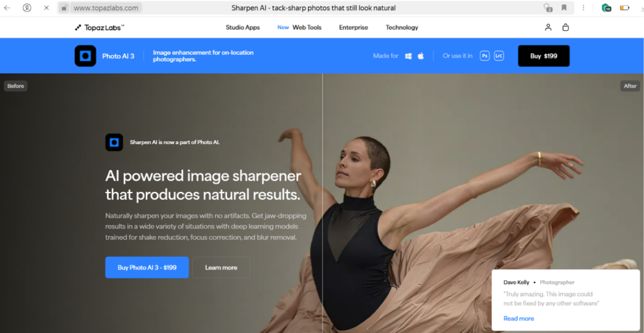Open the user account icon
The image size is (644, 333).
[548, 28]
